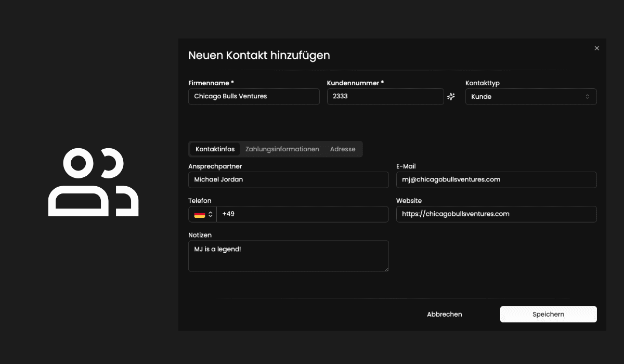Switch to the Zahlungsinformationen tab
The image size is (624, 364).
(282, 149)
